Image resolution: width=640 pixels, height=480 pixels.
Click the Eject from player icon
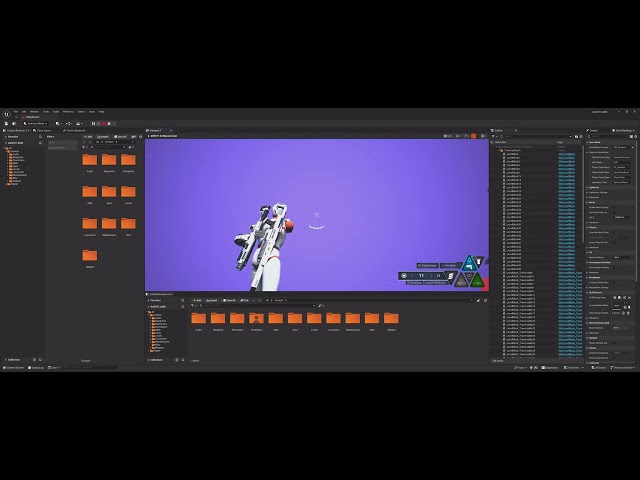[109, 124]
